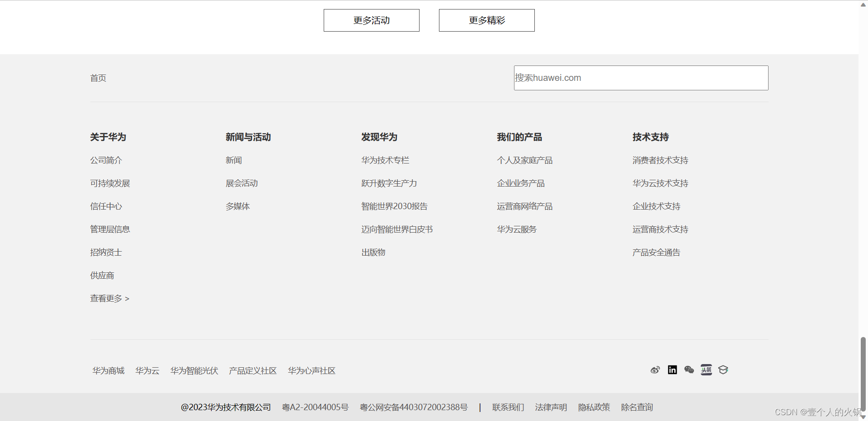Open 展会活动 link
868x421 pixels.
pyautogui.click(x=242, y=183)
